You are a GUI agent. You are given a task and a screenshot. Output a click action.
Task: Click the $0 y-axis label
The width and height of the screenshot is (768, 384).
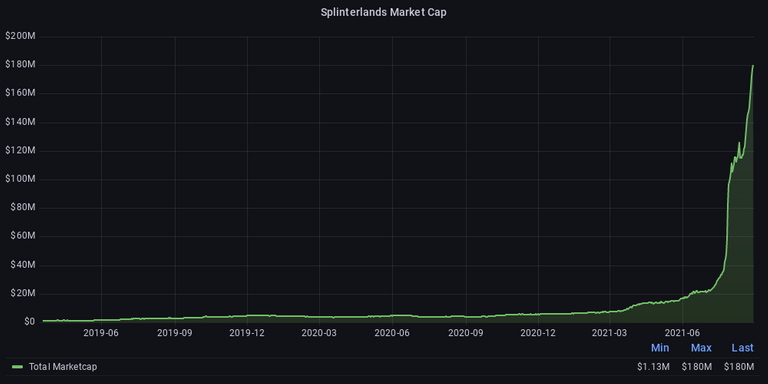29,322
